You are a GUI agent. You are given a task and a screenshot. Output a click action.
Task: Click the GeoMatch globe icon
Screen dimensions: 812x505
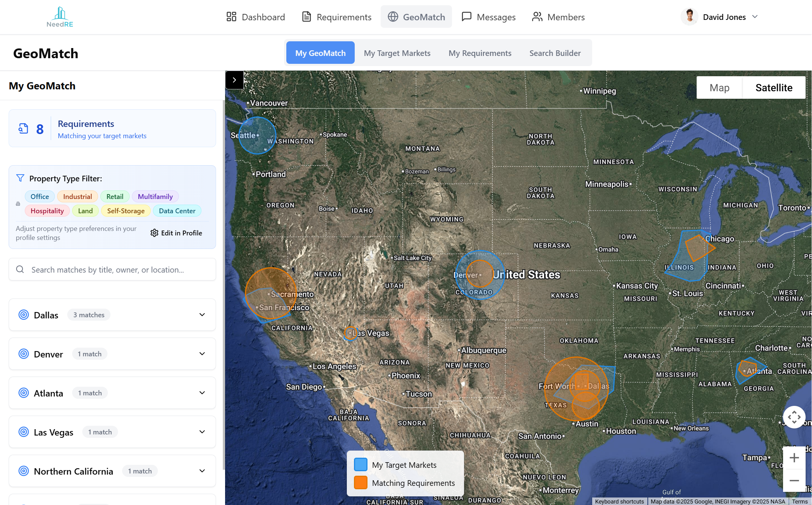393,17
